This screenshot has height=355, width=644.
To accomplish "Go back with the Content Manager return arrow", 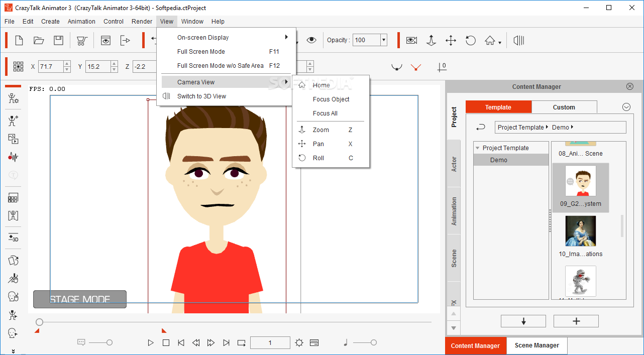I will 481,128.
